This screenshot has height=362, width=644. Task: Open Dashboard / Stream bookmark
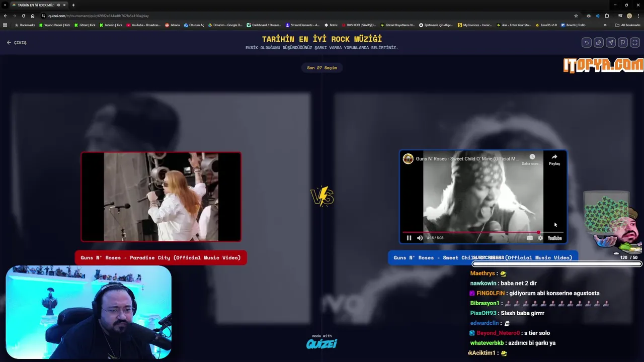(x=264, y=25)
